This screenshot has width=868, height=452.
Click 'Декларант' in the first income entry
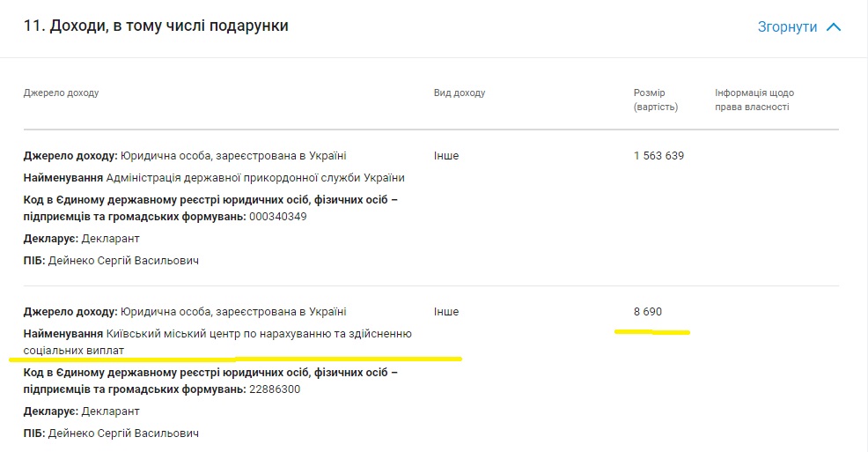pyautogui.click(x=110, y=239)
